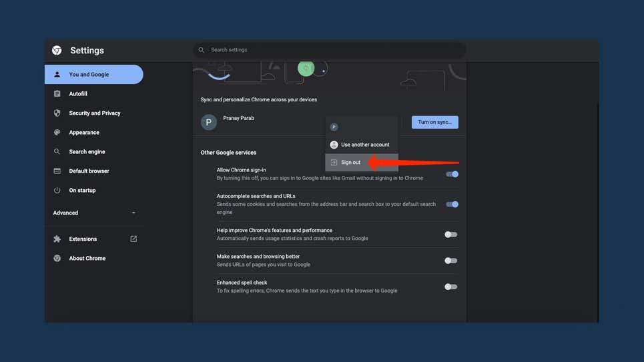The width and height of the screenshot is (644, 362).
Task: Click the About Chrome logo icon
Action: click(x=57, y=259)
